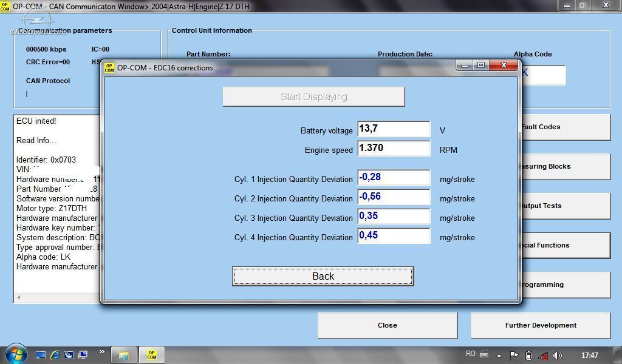Image resolution: width=622 pixels, height=364 pixels.
Task: Click the battery power tray icon
Action: [528, 356]
